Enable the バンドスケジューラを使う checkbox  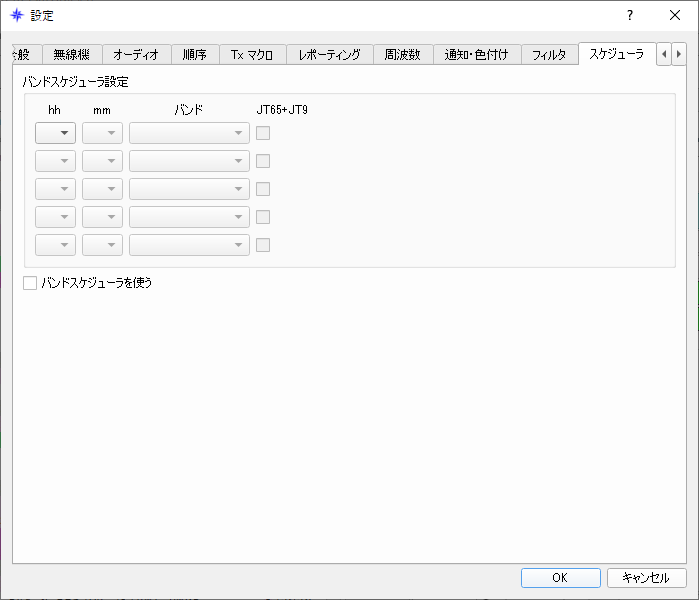click(30, 283)
